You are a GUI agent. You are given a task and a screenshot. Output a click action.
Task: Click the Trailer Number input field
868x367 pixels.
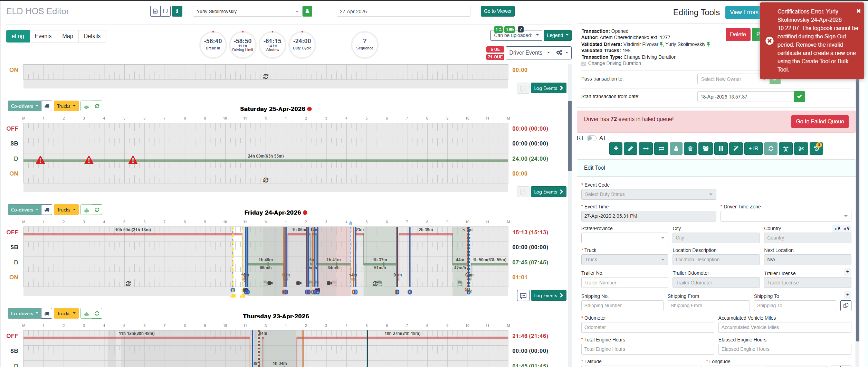click(625, 283)
